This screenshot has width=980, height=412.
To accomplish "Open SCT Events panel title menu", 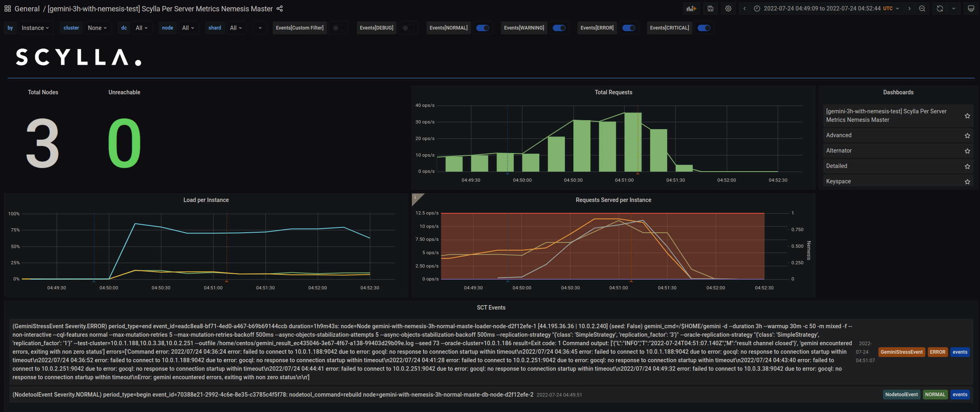I will 491,308.
